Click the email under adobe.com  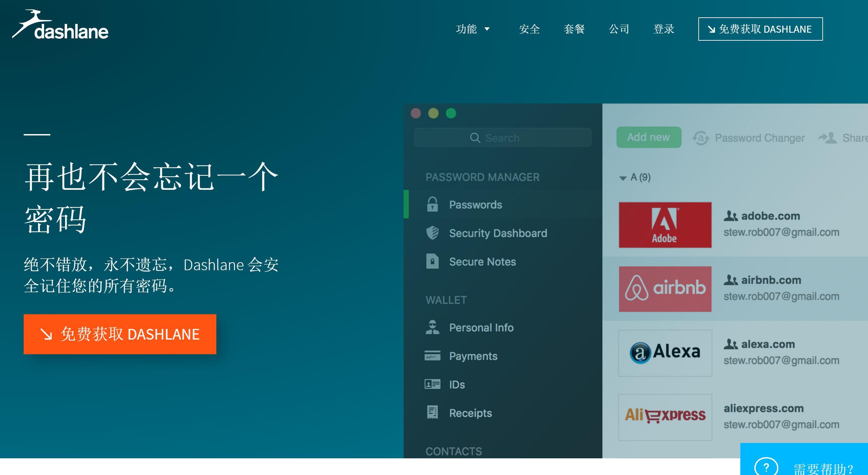click(781, 232)
